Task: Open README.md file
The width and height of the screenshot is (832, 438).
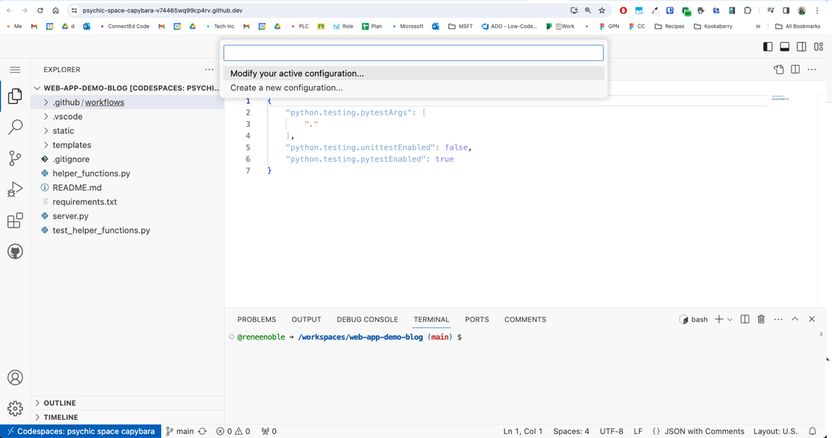Action: pyautogui.click(x=127, y=187)
